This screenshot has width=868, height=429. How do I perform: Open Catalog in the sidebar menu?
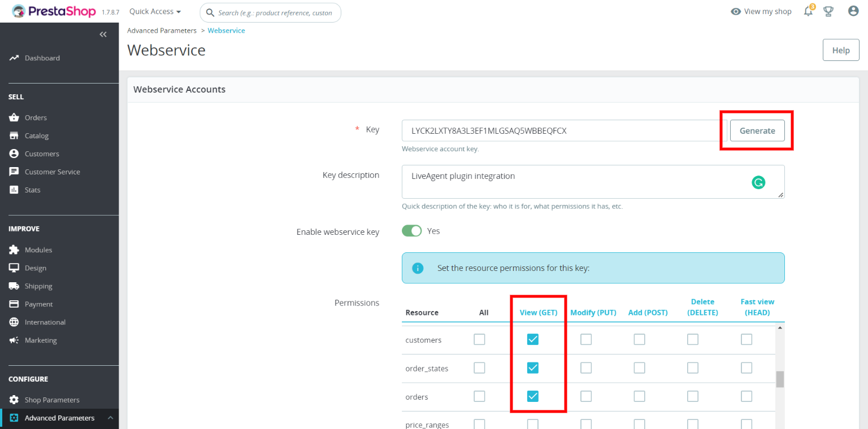(x=37, y=135)
